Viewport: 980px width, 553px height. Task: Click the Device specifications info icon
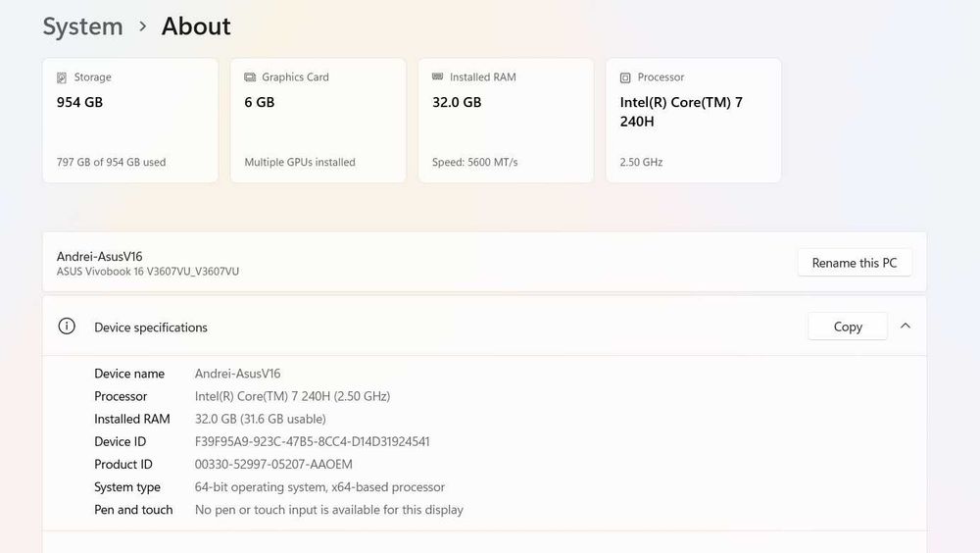coord(67,327)
